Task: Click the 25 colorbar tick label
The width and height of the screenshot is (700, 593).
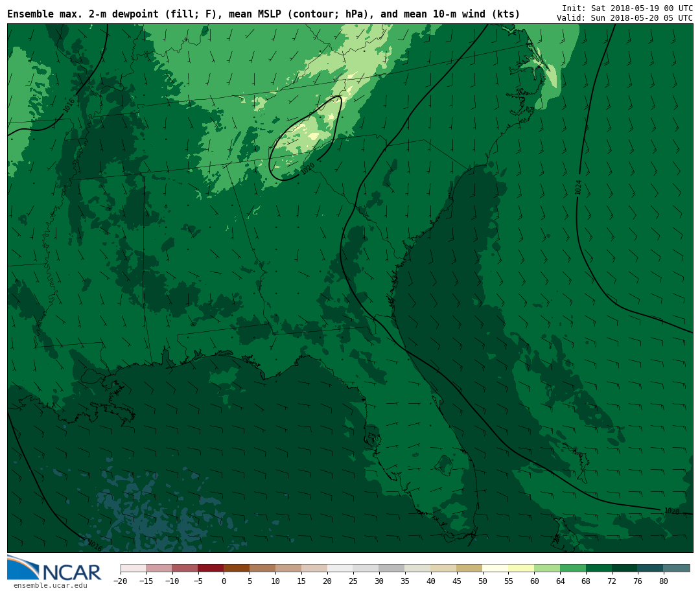Action: [x=353, y=581]
